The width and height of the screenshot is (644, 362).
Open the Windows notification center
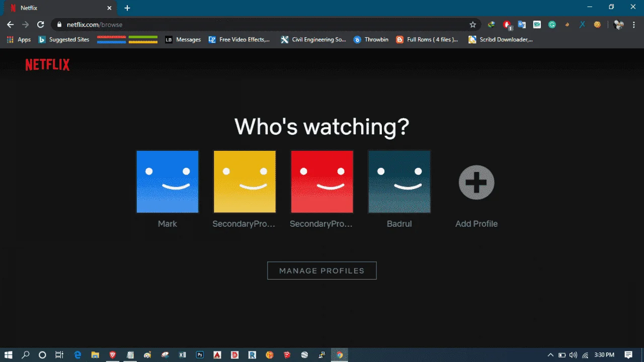point(628,355)
